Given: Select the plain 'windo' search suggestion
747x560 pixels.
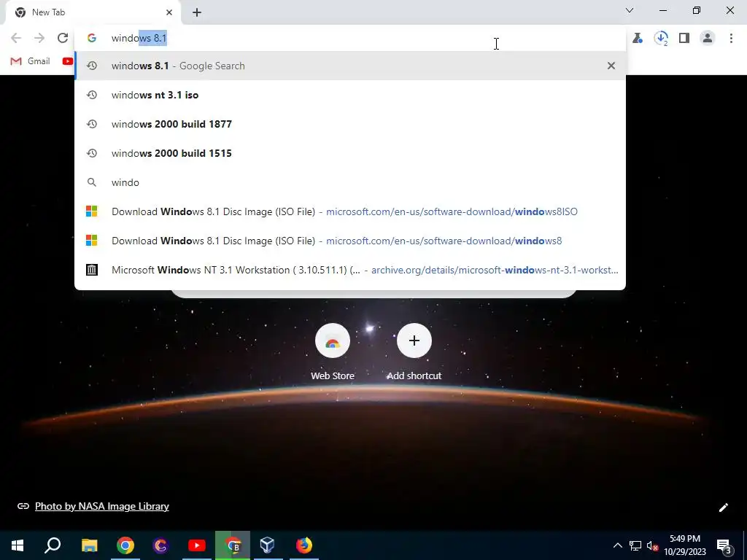Looking at the screenshot, I should point(350,182).
